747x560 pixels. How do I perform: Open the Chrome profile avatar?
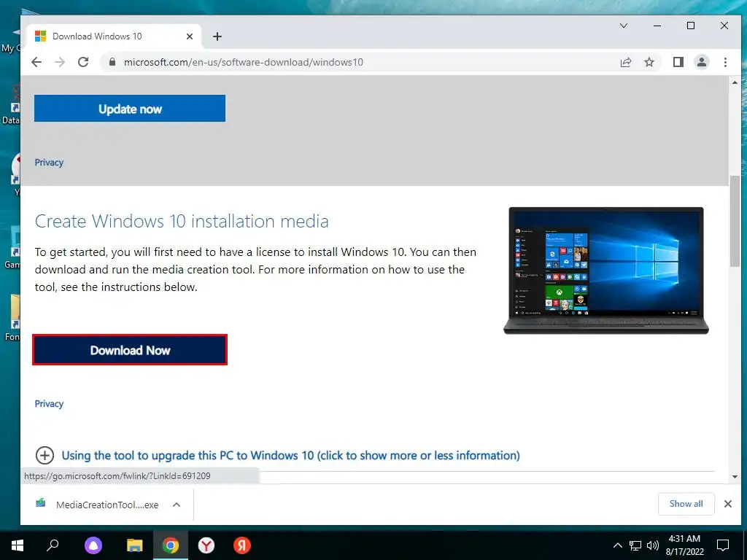(x=702, y=62)
